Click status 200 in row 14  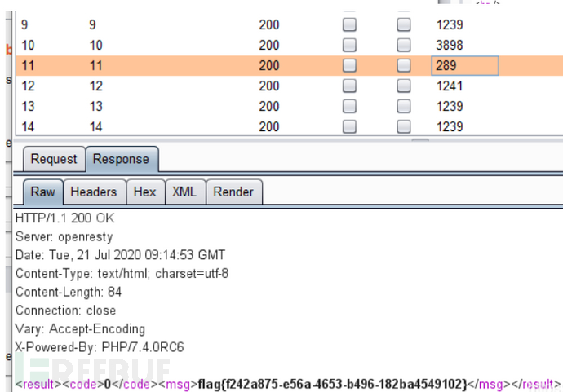click(x=269, y=126)
